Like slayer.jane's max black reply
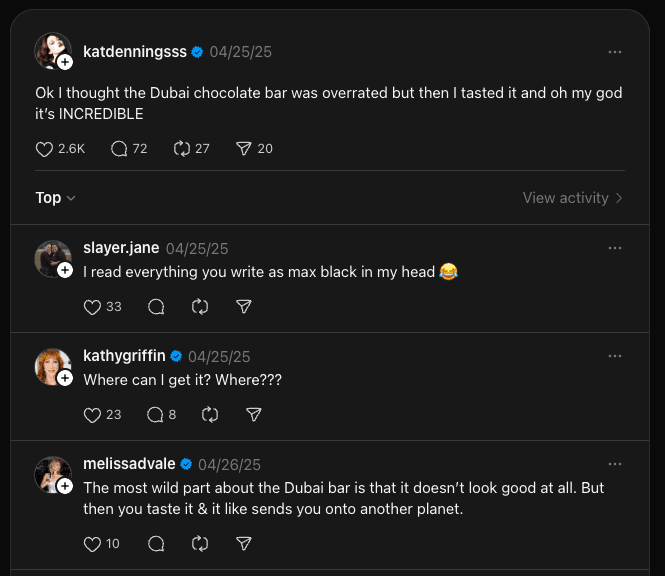 click(x=93, y=307)
